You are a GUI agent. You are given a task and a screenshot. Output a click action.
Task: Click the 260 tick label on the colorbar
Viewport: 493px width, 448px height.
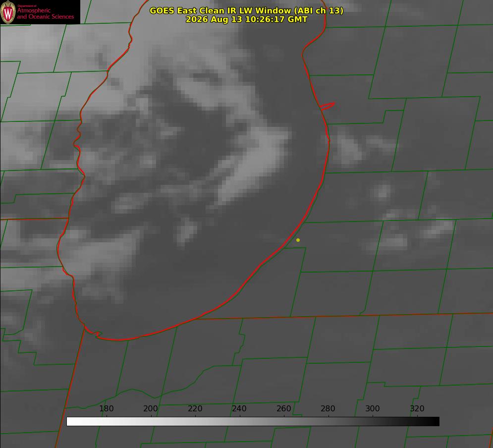283,408
